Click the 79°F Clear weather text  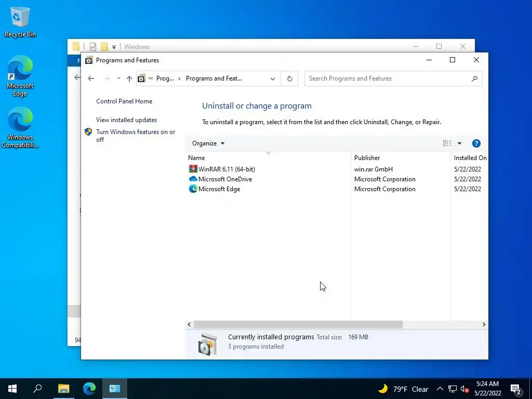[410, 389]
